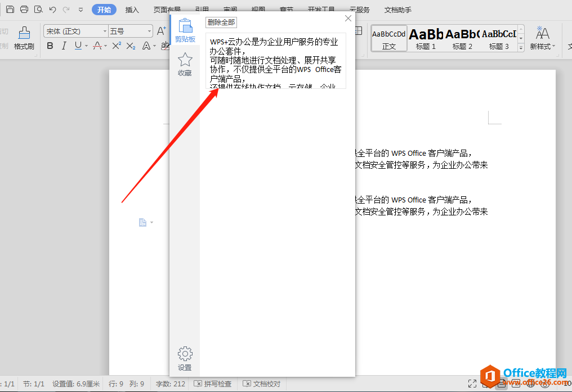Expand the quick access toolbar customize arrow

tap(81, 10)
